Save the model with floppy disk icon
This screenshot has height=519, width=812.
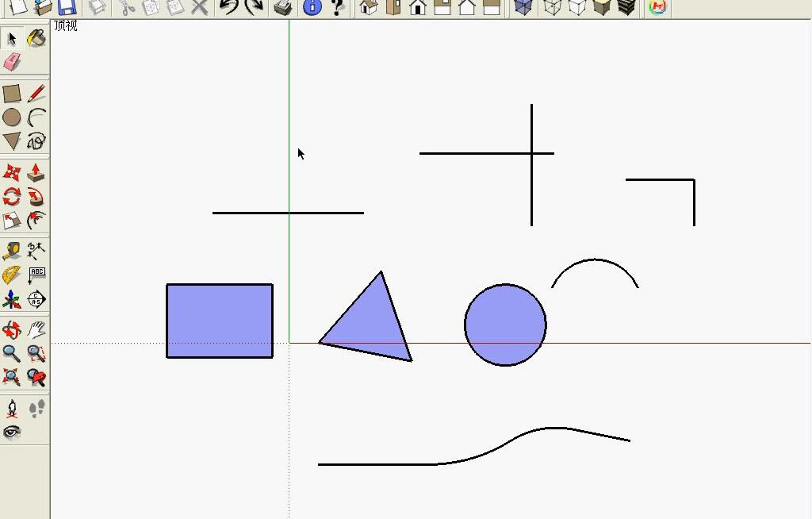tap(67, 8)
